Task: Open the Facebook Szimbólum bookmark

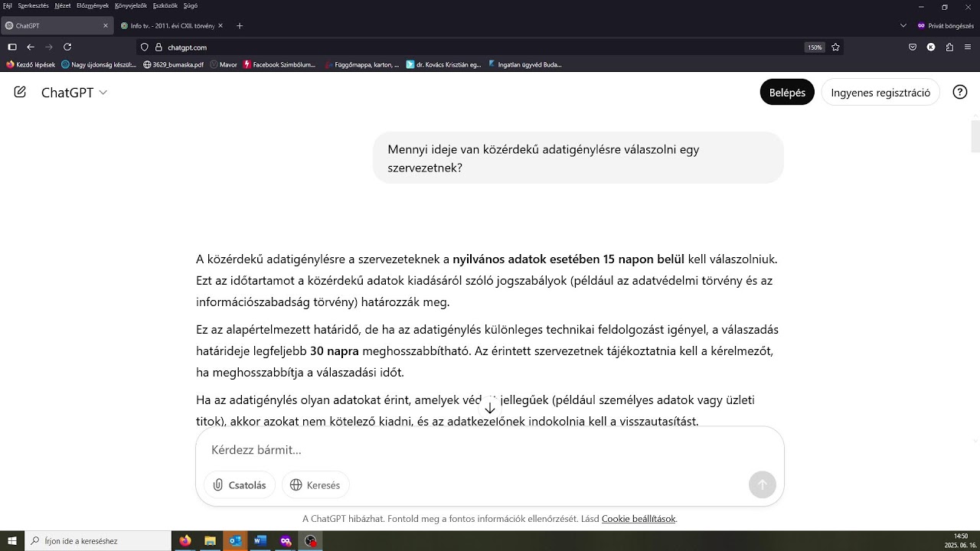Action: 279,64
